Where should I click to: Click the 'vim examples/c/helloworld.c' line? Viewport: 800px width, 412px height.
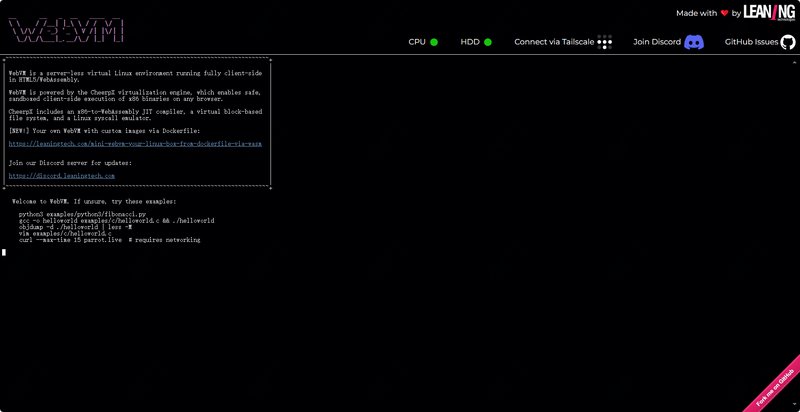tap(65, 234)
